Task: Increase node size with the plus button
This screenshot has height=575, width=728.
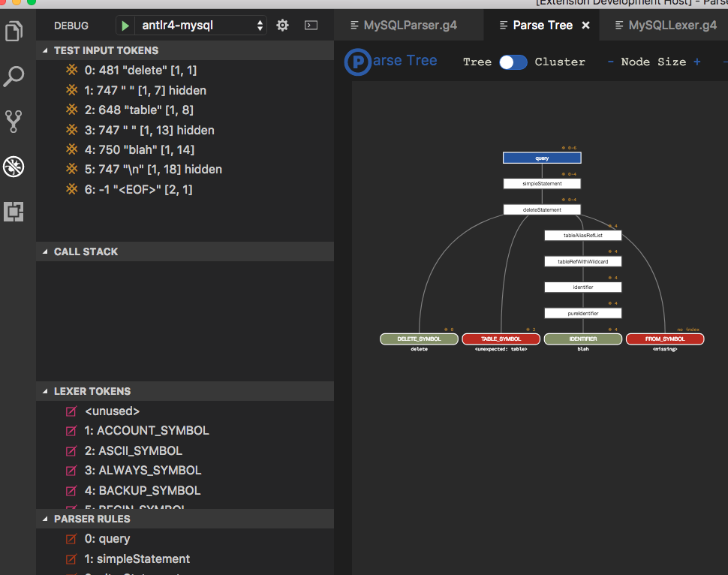Action: pyautogui.click(x=696, y=62)
